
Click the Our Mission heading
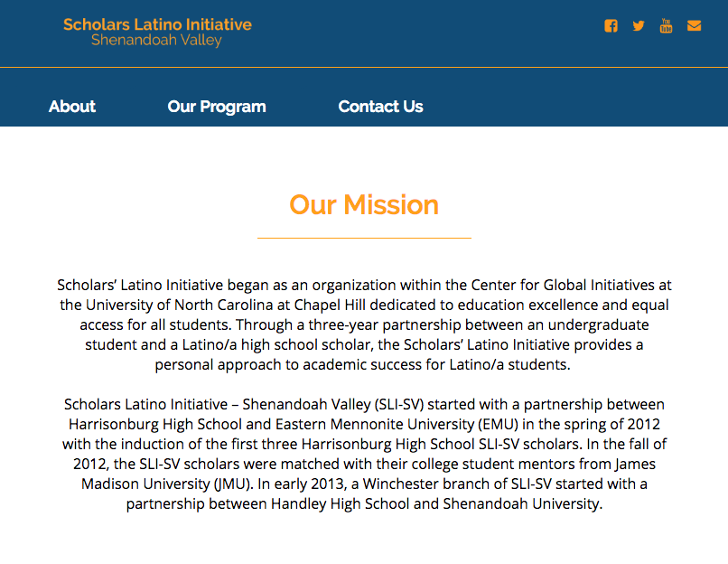364,205
